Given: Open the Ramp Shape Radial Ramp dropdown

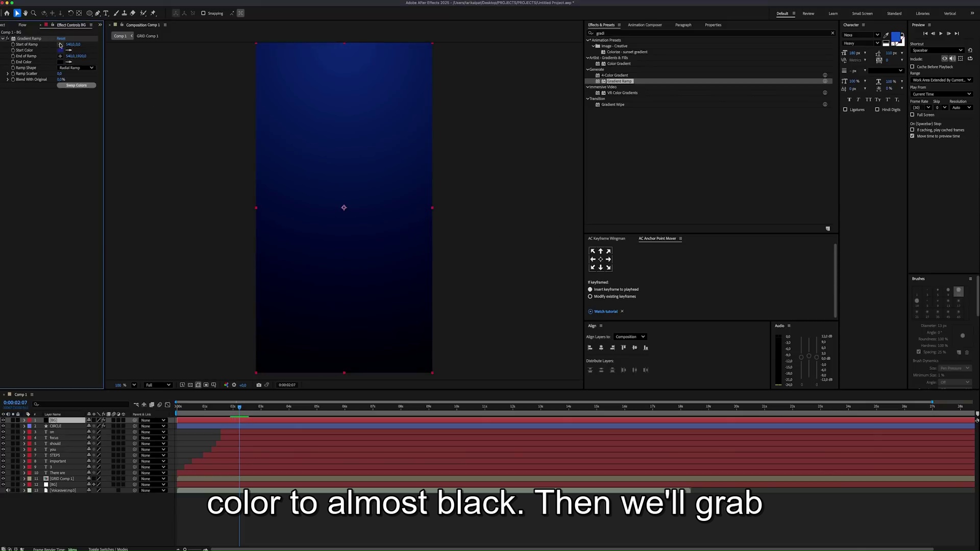Looking at the screenshot, I should (77, 68).
